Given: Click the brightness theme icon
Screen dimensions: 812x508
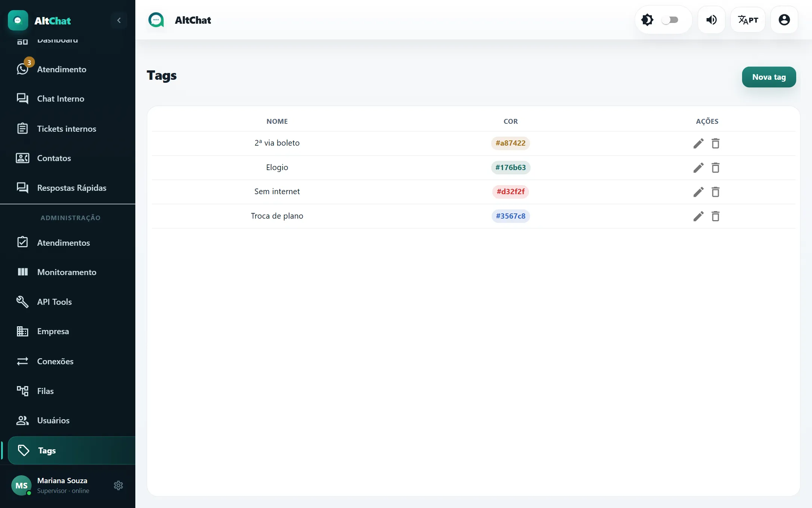Looking at the screenshot, I should (647, 20).
